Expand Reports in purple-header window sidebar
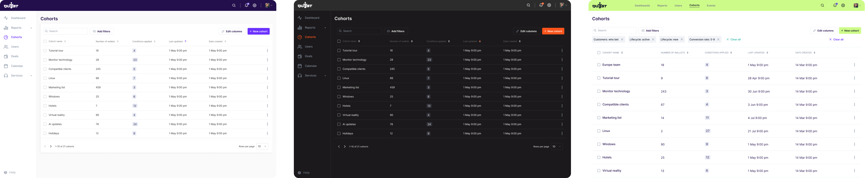This screenshot has height=178, width=868. [x=31, y=28]
